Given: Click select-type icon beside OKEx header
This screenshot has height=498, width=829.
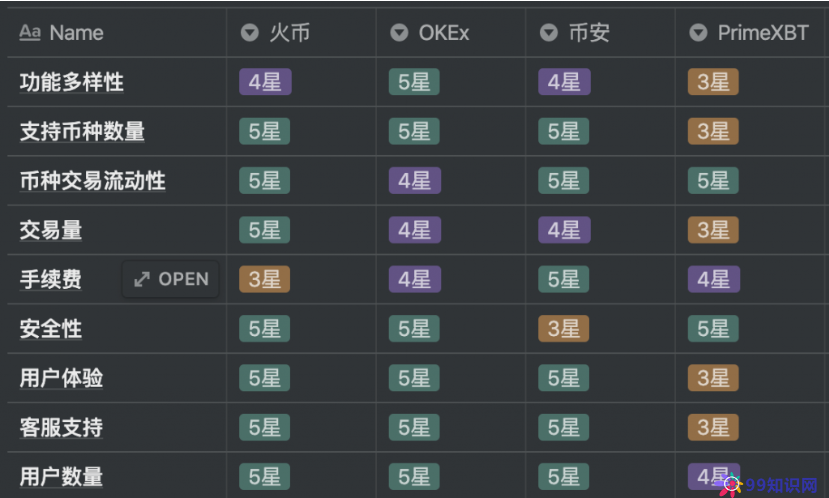Looking at the screenshot, I should tap(399, 33).
